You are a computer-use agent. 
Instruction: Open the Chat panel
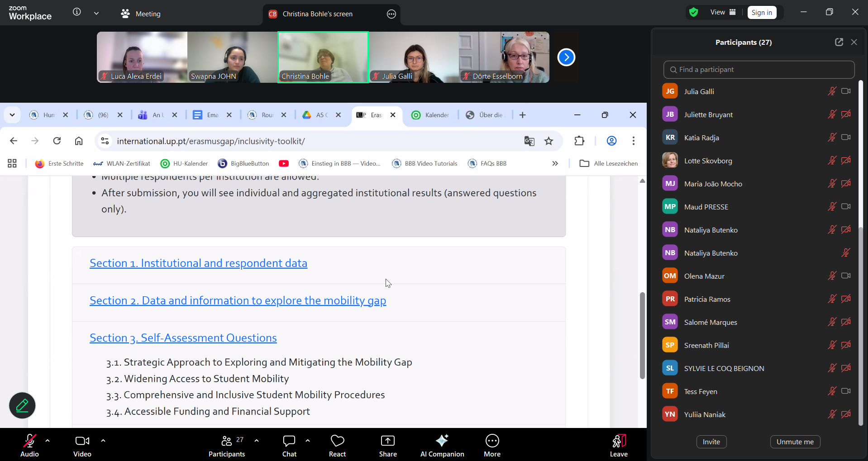click(x=289, y=445)
